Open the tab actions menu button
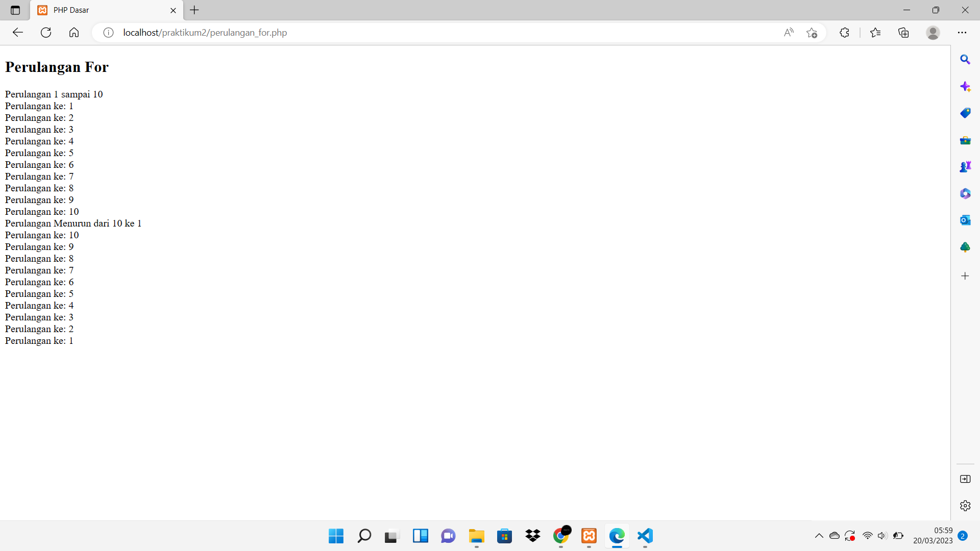The image size is (980, 551). (x=15, y=10)
